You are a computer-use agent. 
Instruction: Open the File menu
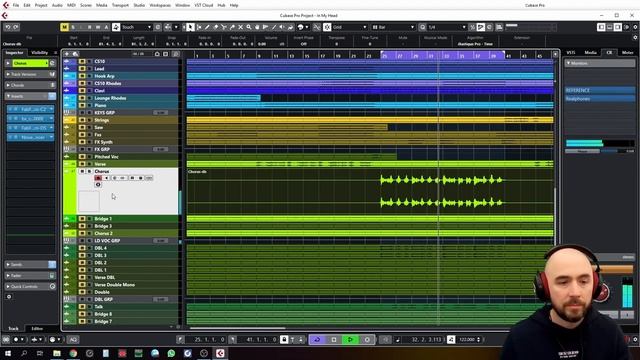16,5
